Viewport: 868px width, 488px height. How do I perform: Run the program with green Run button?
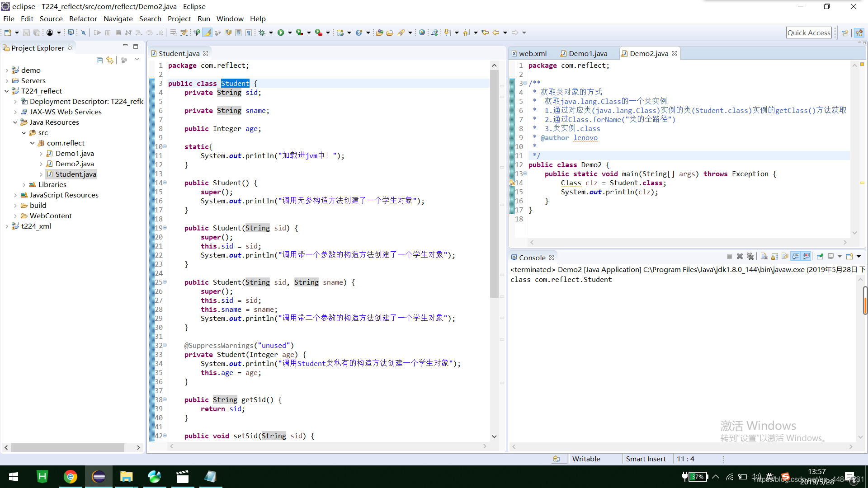coord(281,33)
